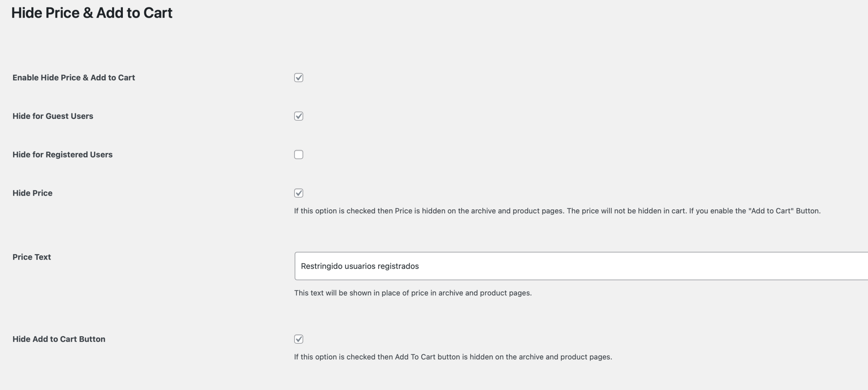
Task: Click the Hide for Registered Users label
Action: (63, 155)
